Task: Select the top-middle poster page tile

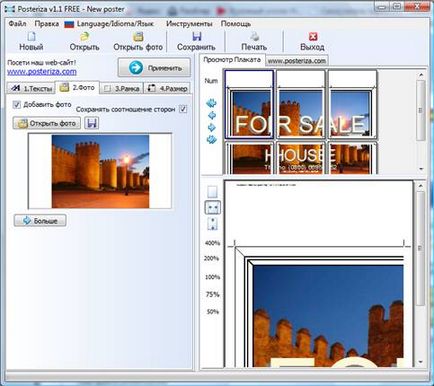Action: (301, 104)
